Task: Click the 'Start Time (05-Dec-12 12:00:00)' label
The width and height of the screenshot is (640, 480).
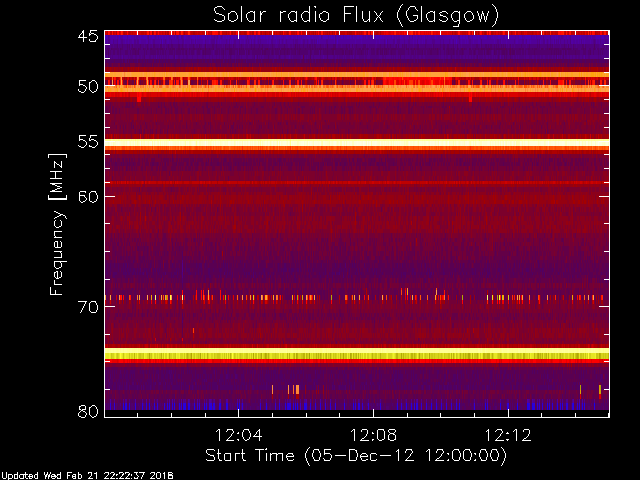Action: tap(356, 456)
